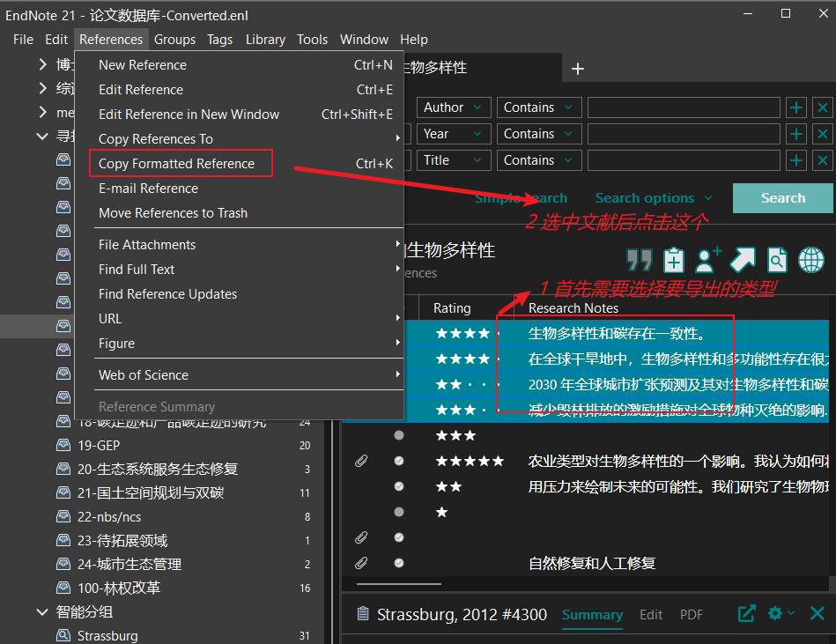Click paperclip icon on the five-star row
This screenshot has width=836, height=644.
(361, 461)
